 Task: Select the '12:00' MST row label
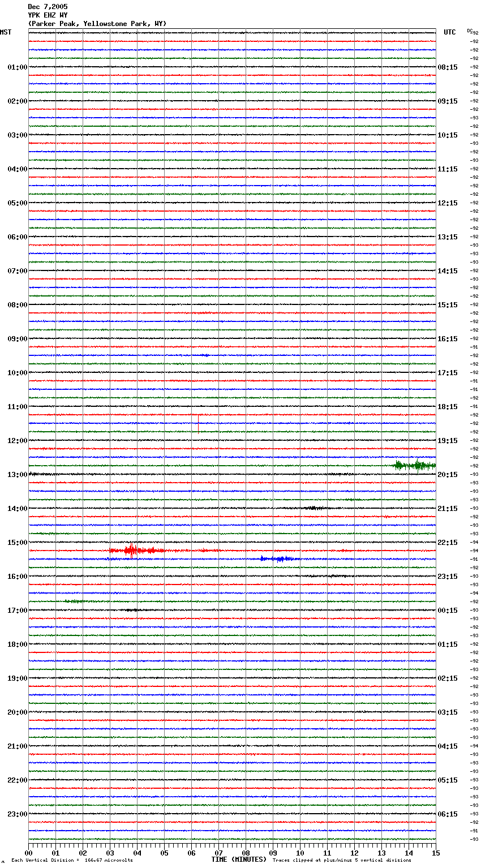click(x=17, y=441)
